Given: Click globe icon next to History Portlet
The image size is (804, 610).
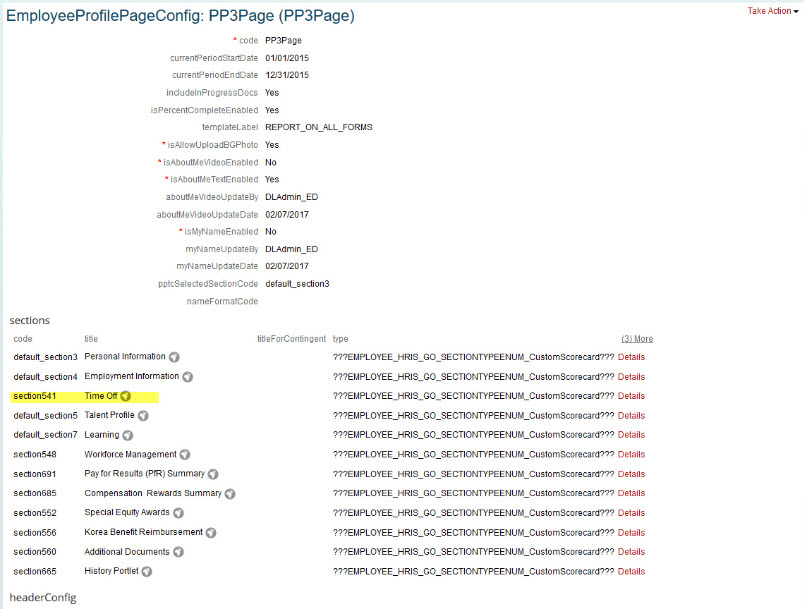Looking at the screenshot, I should click(x=147, y=572).
